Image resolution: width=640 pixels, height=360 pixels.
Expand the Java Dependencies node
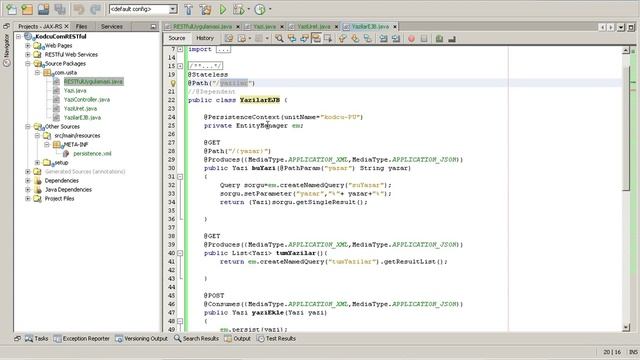pos(28,189)
